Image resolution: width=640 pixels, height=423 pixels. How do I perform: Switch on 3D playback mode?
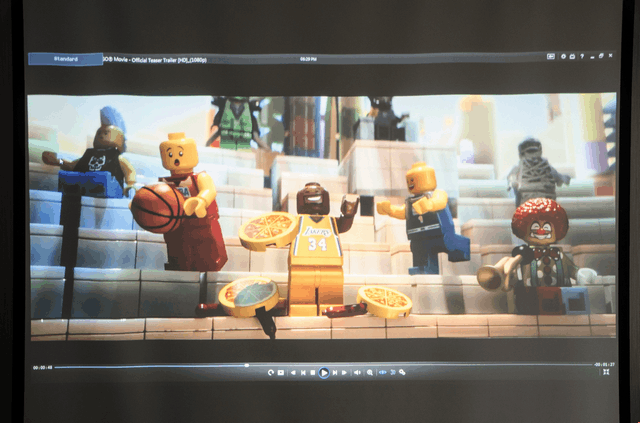coord(393,372)
